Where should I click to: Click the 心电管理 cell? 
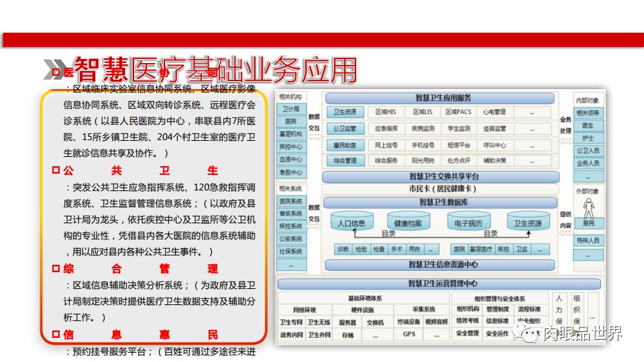pyautogui.click(x=494, y=112)
